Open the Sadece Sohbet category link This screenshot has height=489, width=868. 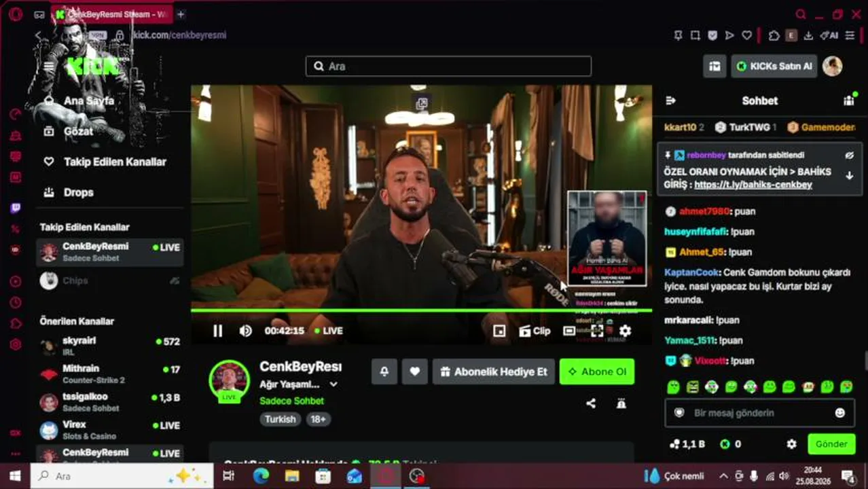pos(291,401)
